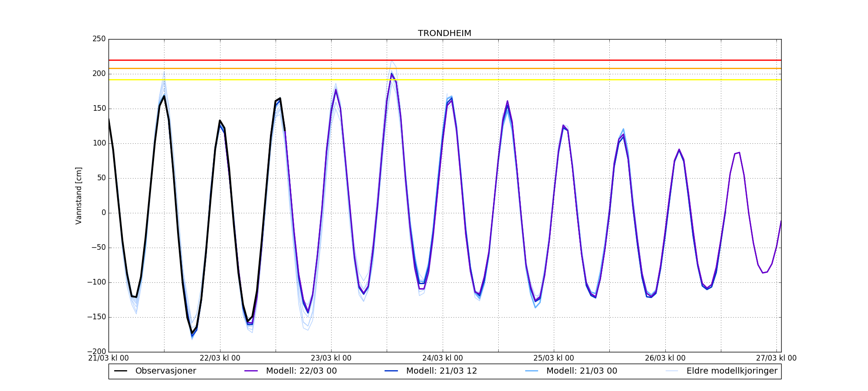Viewport: 868px width, 391px height.
Task: Click the dark blue line sample for Modell 21/03 12
Action: tap(391, 371)
